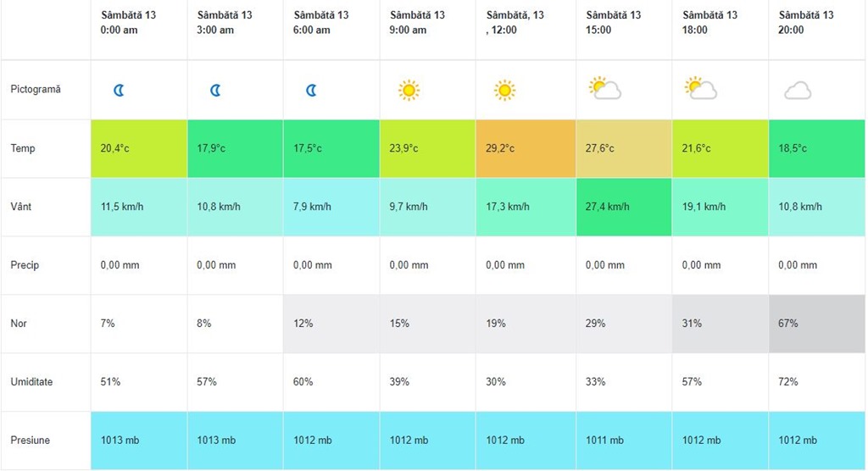The image size is (868, 471).
Task: Click the partly cloudy icon for 15:00
Action: tap(605, 88)
